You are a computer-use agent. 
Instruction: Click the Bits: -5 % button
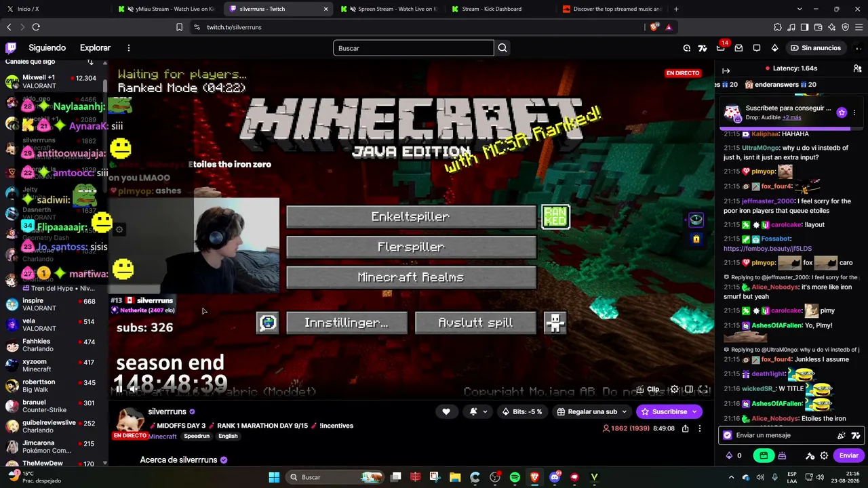tap(522, 411)
